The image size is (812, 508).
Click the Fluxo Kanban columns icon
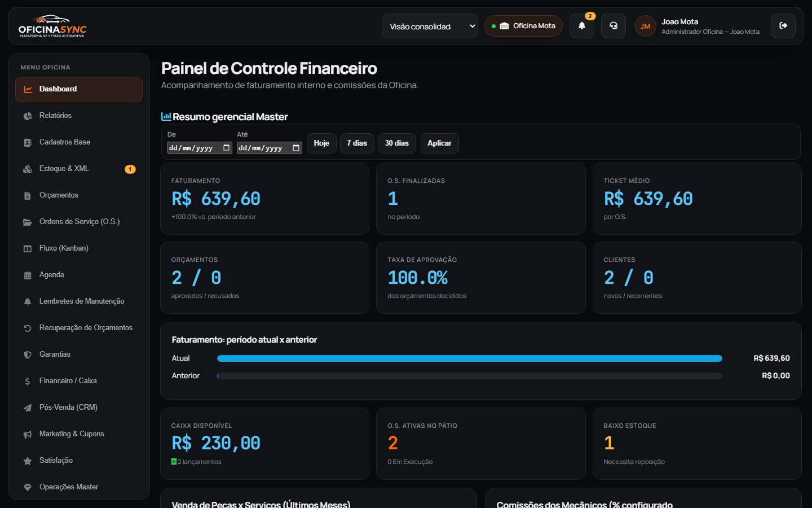pos(28,248)
